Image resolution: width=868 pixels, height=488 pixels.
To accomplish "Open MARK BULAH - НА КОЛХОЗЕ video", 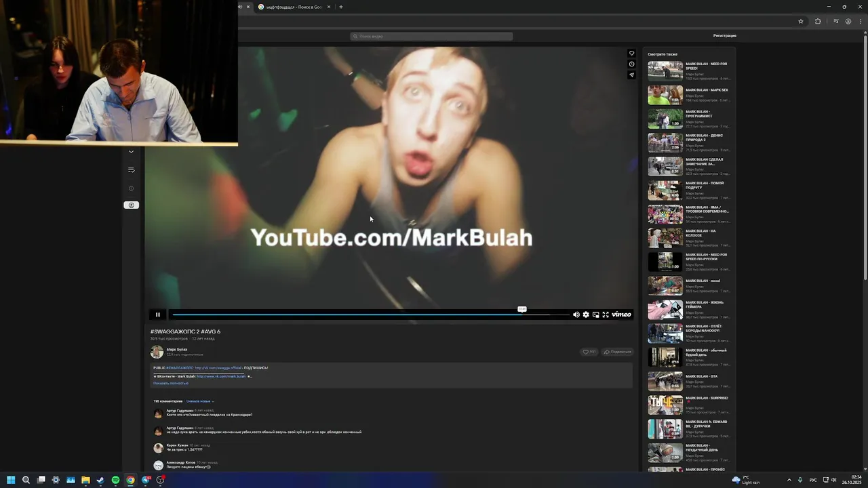I will tap(688, 238).
